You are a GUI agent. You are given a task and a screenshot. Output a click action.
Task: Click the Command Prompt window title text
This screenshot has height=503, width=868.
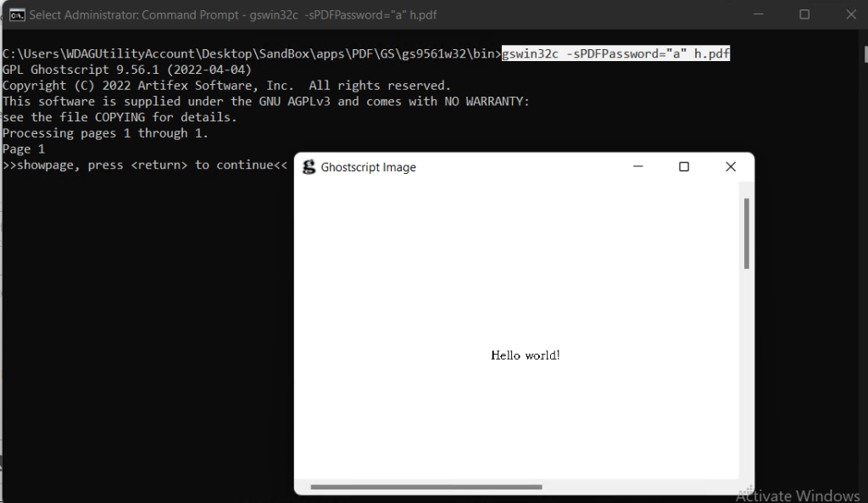tap(232, 15)
